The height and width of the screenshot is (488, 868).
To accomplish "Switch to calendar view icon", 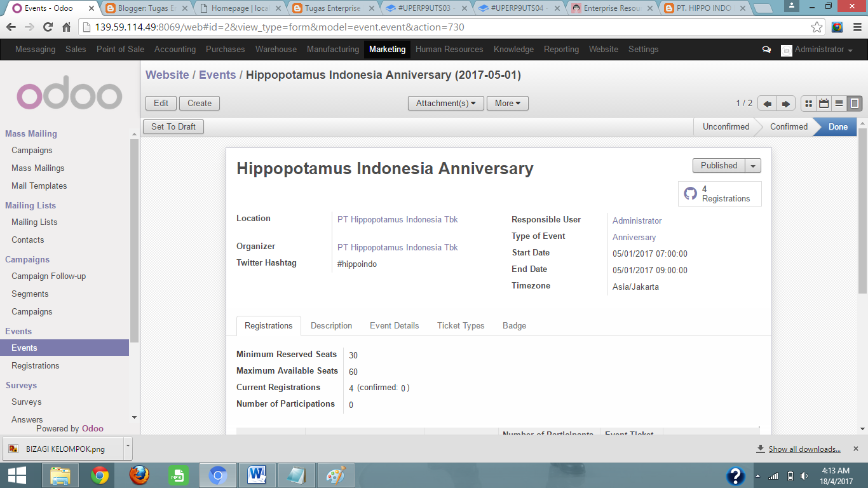I will (x=824, y=104).
